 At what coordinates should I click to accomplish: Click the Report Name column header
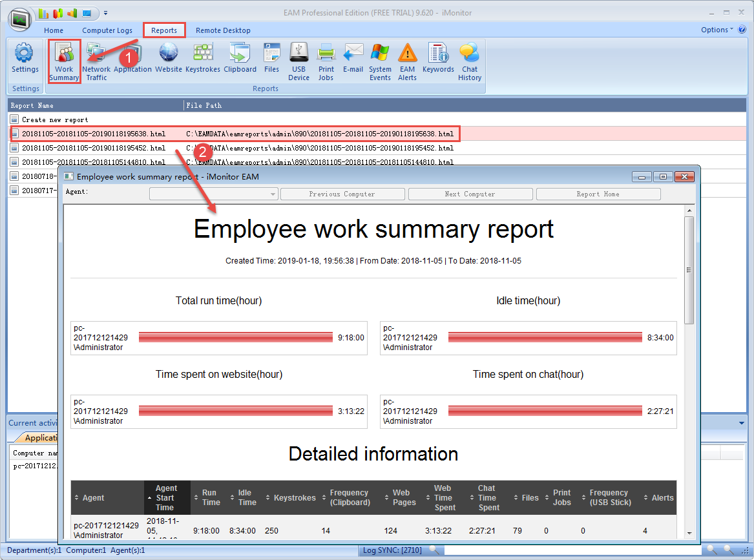click(96, 105)
